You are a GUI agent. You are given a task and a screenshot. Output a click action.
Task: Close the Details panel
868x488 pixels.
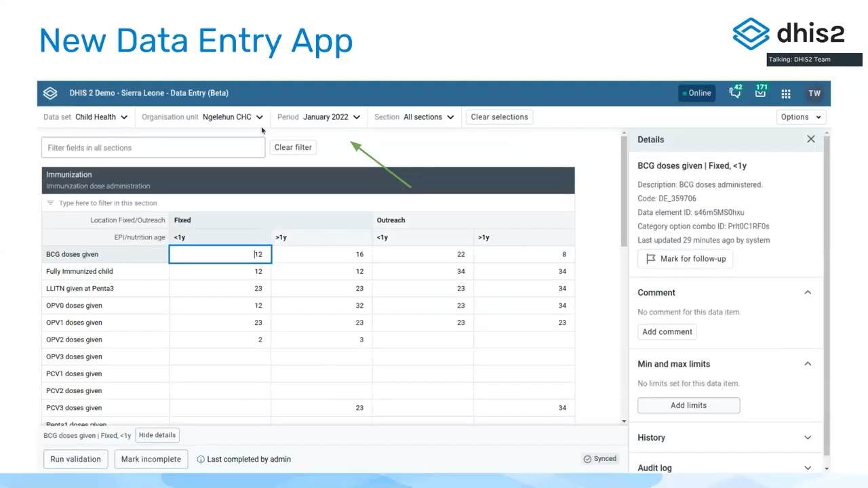811,139
